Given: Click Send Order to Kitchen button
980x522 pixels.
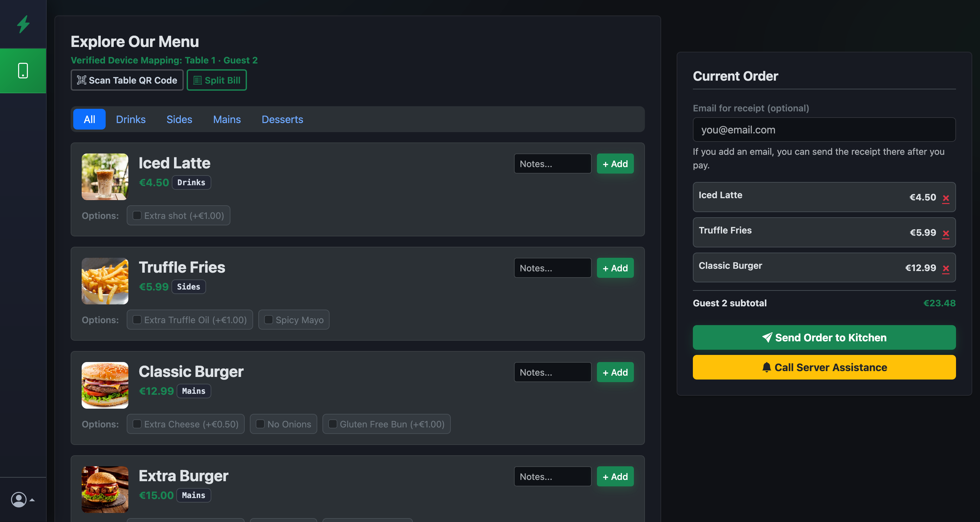Looking at the screenshot, I should coord(824,337).
